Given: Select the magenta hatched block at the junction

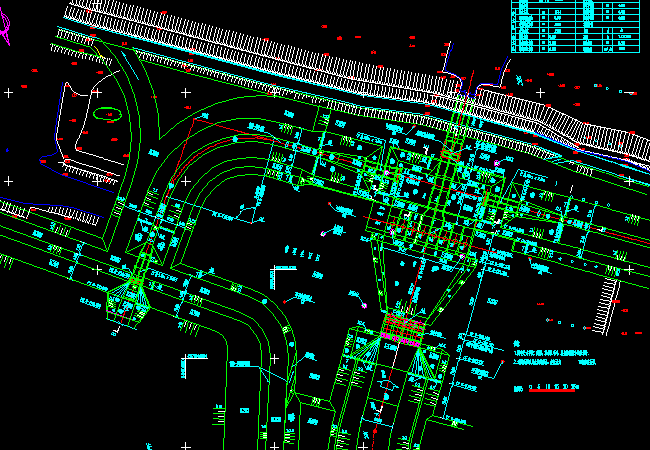Looking at the screenshot, I should pos(403,331).
